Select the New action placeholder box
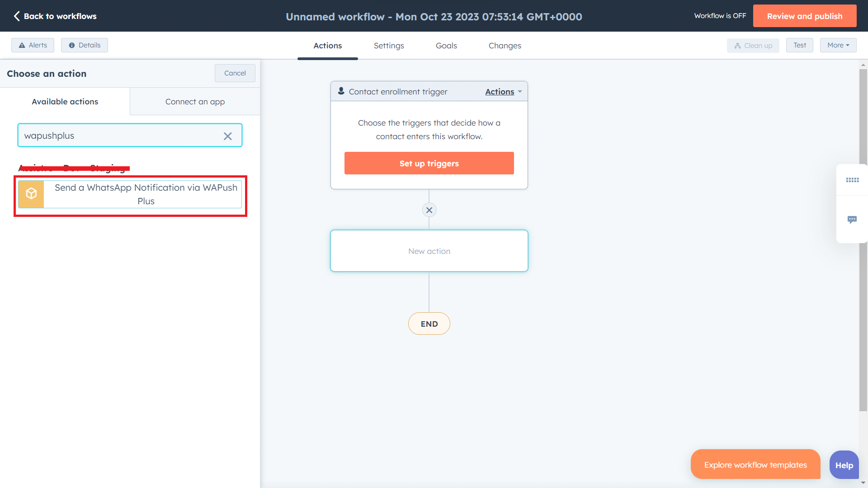This screenshot has height=488, width=868. point(429,251)
